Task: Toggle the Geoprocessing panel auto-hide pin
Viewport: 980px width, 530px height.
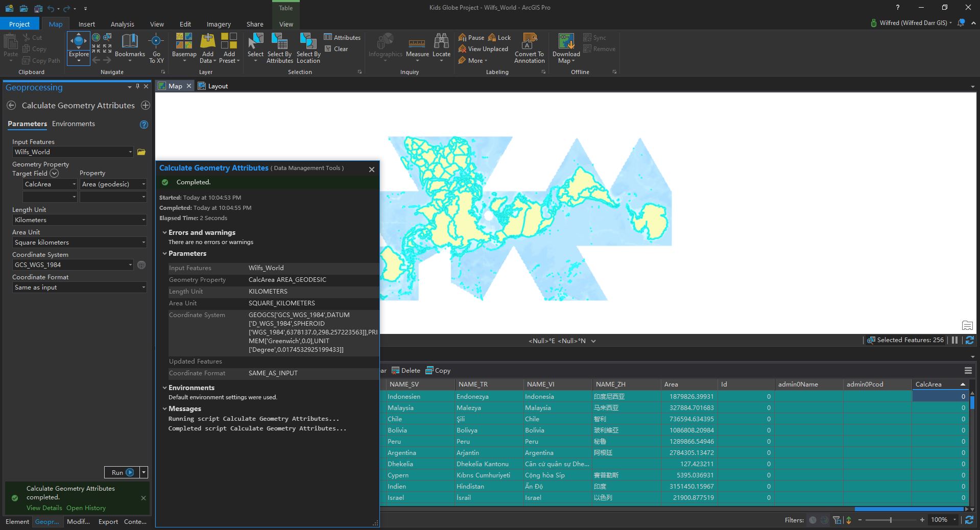Action: coord(137,87)
